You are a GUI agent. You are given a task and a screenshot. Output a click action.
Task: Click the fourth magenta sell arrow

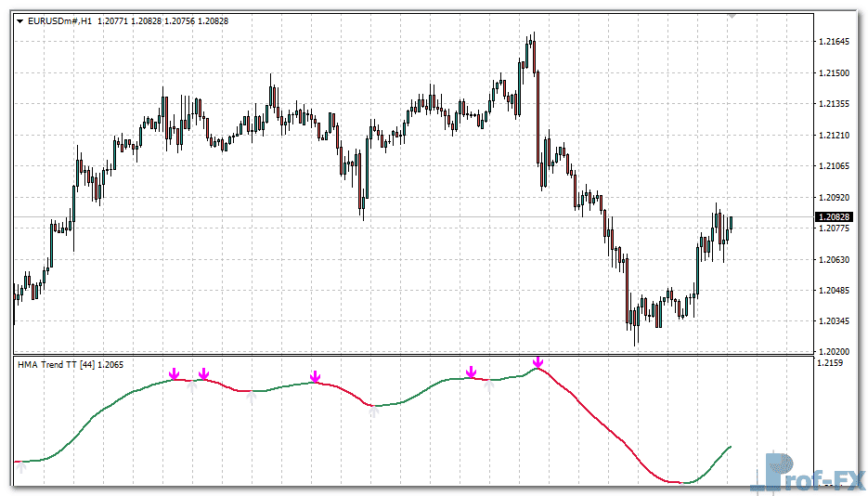tap(472, 372)
